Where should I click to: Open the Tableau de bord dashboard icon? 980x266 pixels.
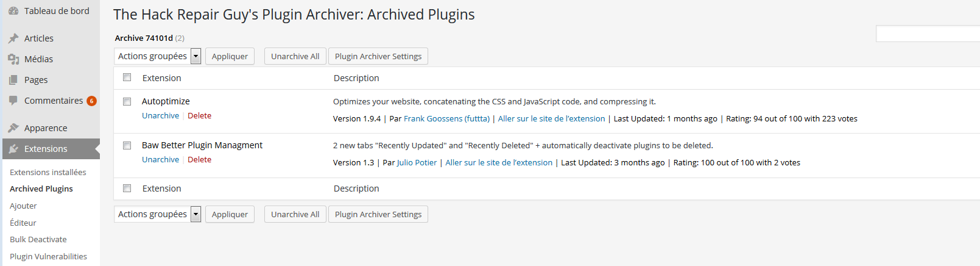(13, 11)
